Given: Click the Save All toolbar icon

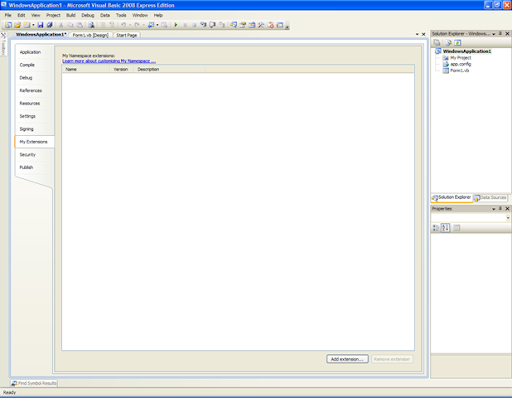Looking at the screenshot, I should pos(49,25).
